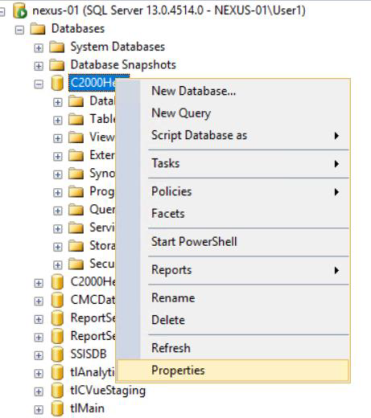Open the Reports submenu
371x418 pixels.
coord(233,270)
